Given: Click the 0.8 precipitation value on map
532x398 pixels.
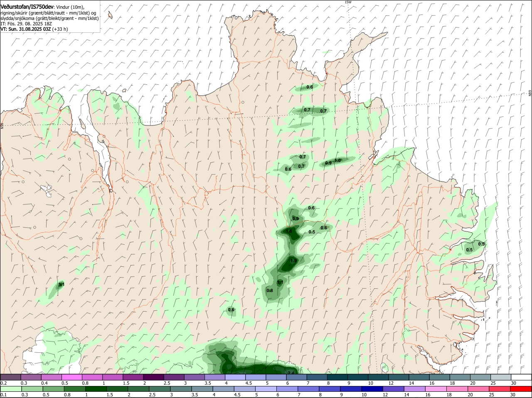Looking at the screenshot, I should [270, 290].
